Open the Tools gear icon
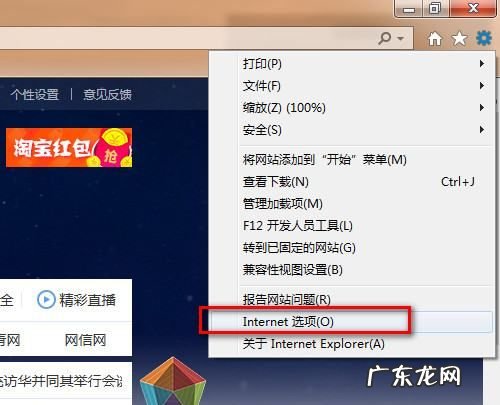This screenshot has width=500, height=405. tap(484, 38)
